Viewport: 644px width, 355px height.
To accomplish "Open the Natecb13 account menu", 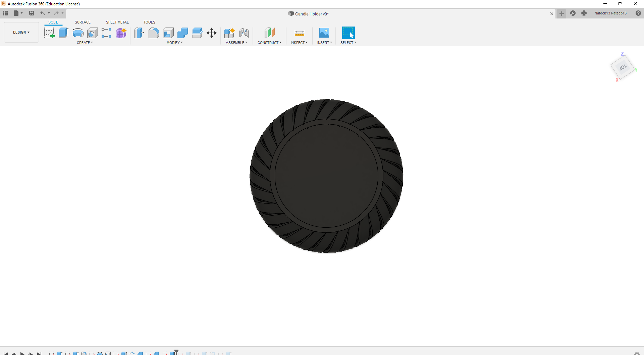I will pyautogui.click(x=610, y=13).
